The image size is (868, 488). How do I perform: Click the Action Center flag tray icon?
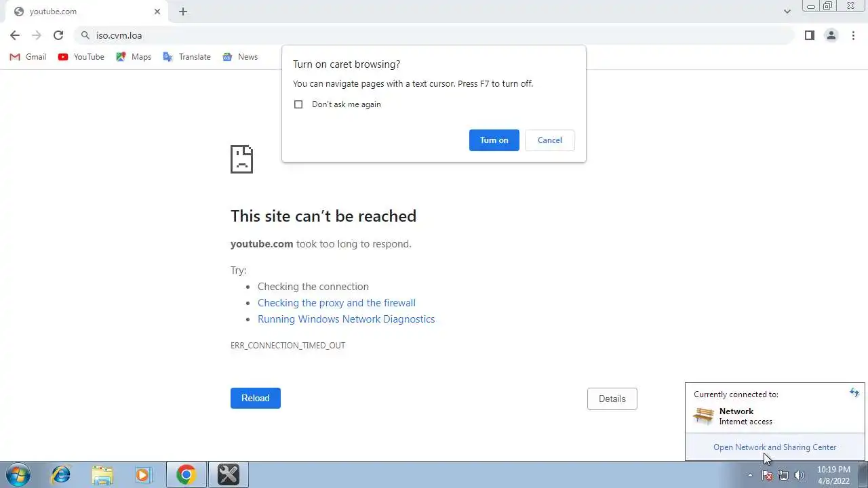(x=768, y=476)
